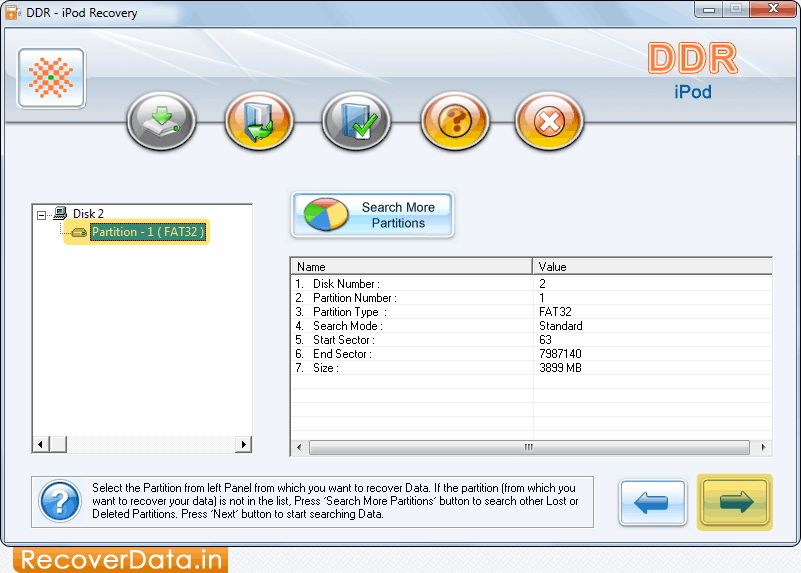Click the drive download toolbar icon
The width and height of the screenshot is (801, 573).
pyautogui.click(x=161, y=122)
